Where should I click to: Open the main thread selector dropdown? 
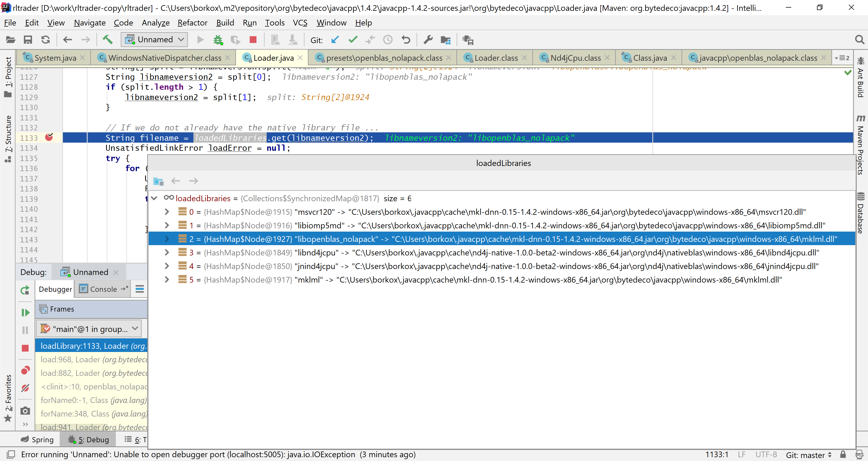(89, 329)
